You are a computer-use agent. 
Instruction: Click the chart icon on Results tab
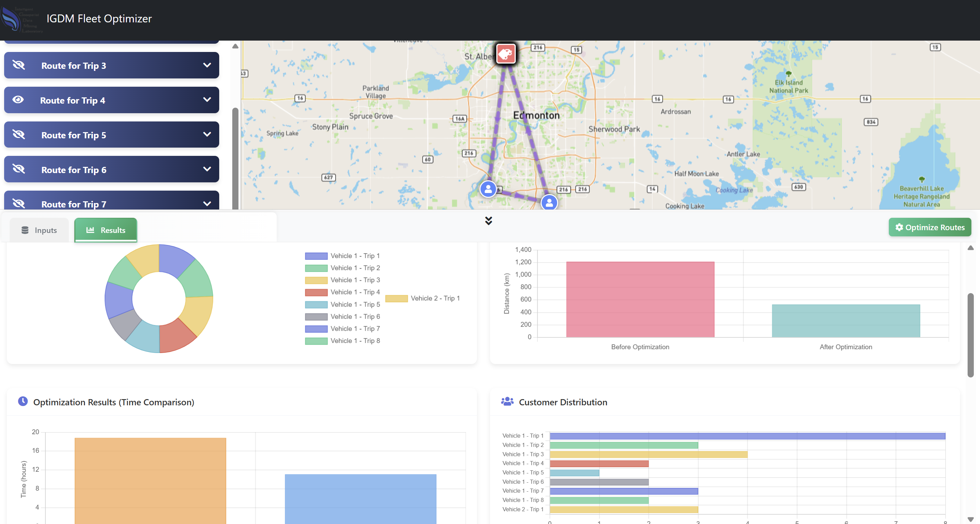pyautogui.click(x=90, y=230)
